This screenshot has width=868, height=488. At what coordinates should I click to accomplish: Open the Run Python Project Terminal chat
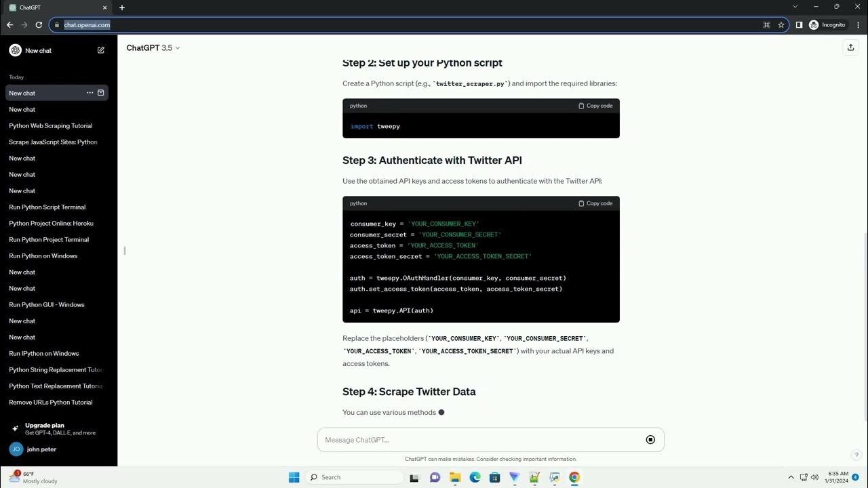point(57,239)
